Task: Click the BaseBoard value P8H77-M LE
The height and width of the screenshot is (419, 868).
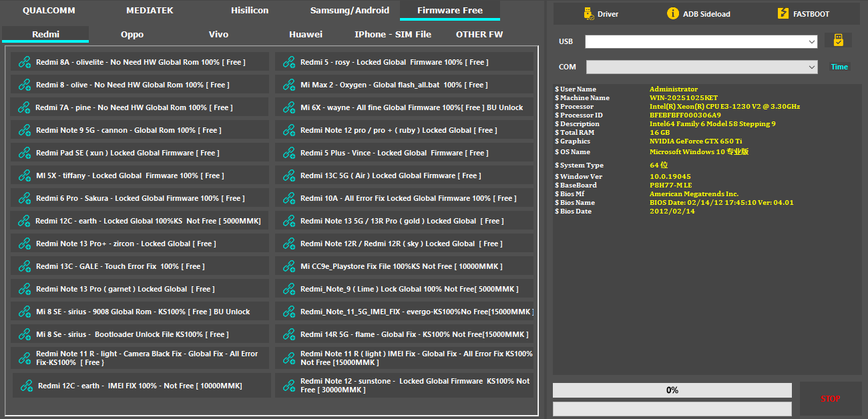Action: tap(670, 185)
